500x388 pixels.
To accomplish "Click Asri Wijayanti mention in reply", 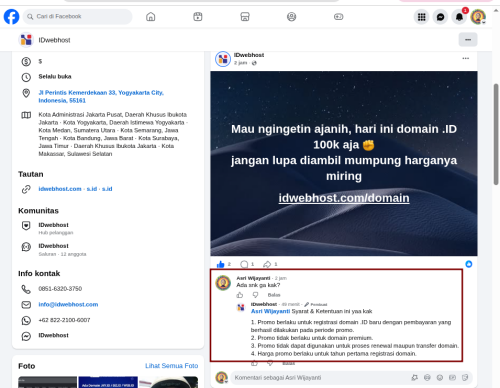I will pos(270,311).
